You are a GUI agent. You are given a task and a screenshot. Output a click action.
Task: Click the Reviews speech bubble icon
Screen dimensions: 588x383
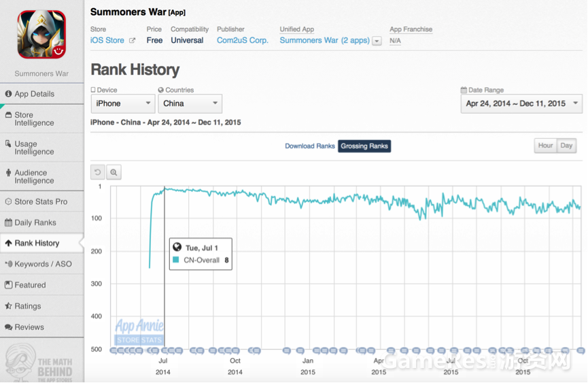(8, 327)
